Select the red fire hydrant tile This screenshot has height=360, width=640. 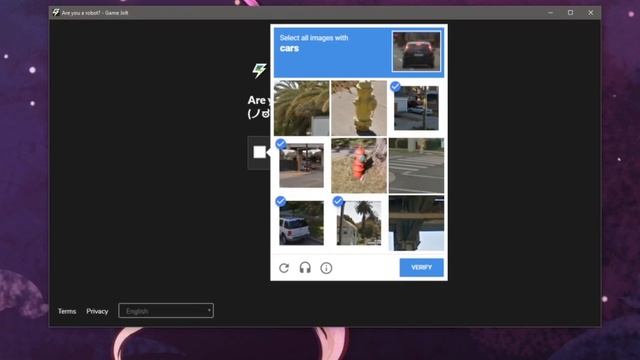point(359,165)
